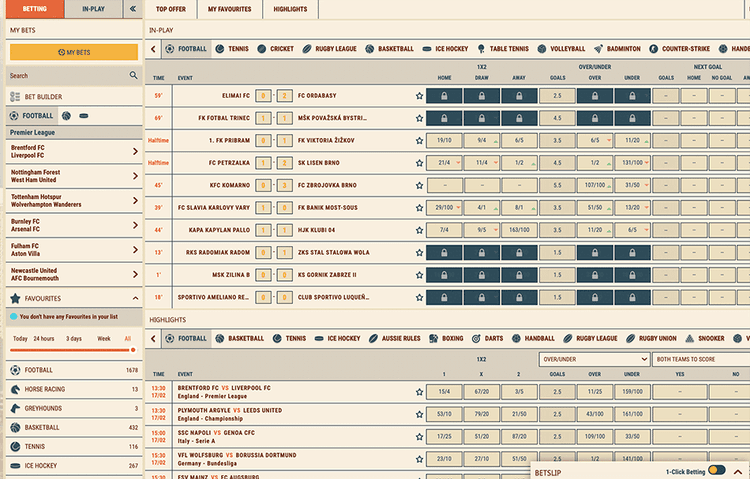Screen dimensions: 750x479
Task: Bet 19/10 home on 1. FK Pribram
Action: click(444, 141)
